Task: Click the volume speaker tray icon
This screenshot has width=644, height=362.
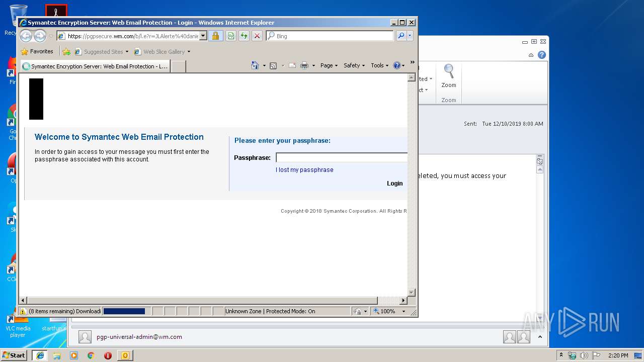Action: tap(584, 355)
